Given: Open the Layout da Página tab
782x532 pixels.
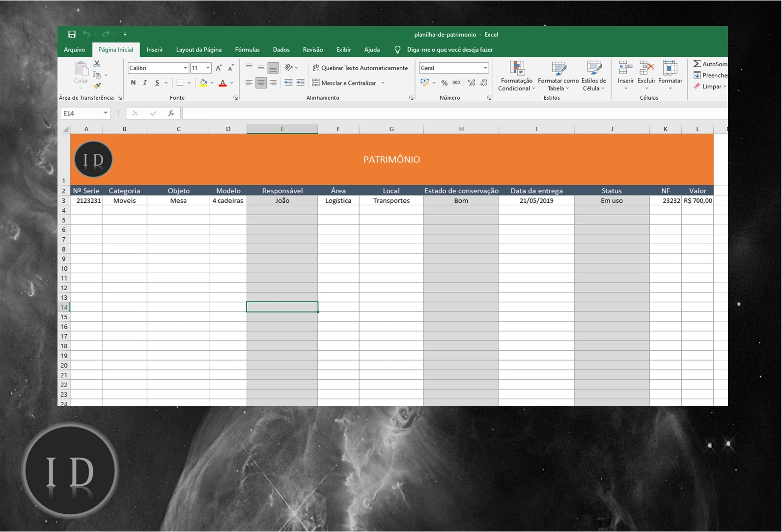Looking at the screenshot, I should 198,50.
